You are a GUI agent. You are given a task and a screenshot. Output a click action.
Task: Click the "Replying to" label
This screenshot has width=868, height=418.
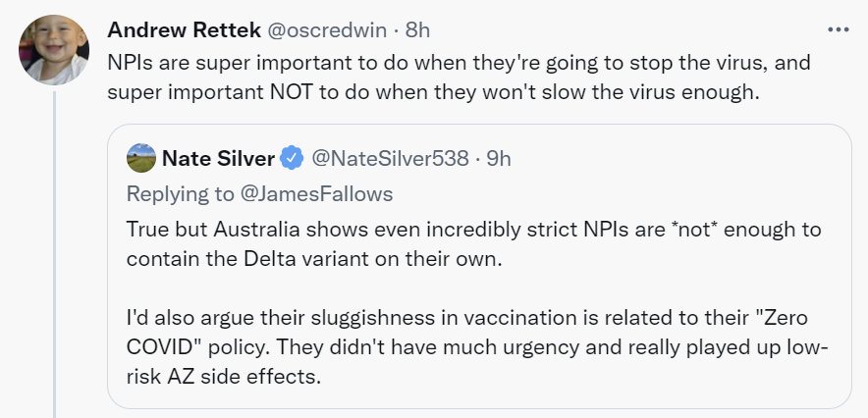pyautogui.click(x=181, y=193)
